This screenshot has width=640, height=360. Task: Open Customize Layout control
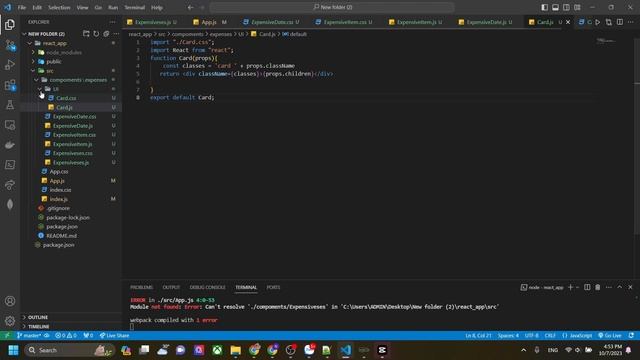[577, 7]
